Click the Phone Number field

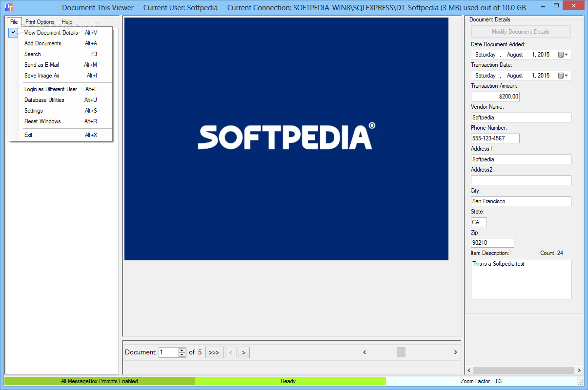[495, 138]
